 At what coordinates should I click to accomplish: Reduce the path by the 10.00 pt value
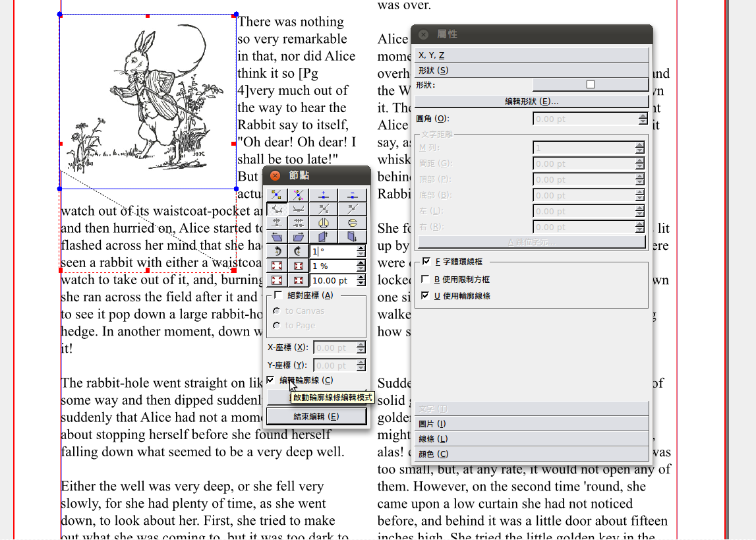click(x=299, y=280)
